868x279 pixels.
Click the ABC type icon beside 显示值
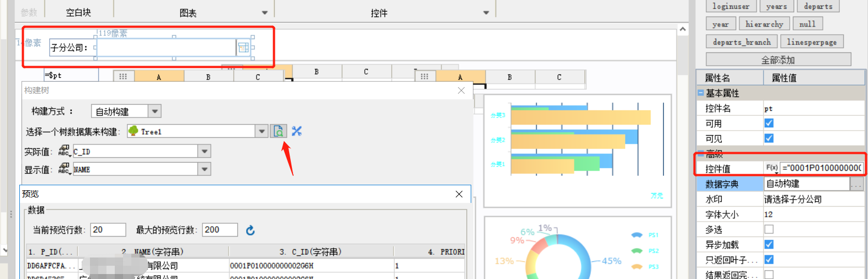65,169
